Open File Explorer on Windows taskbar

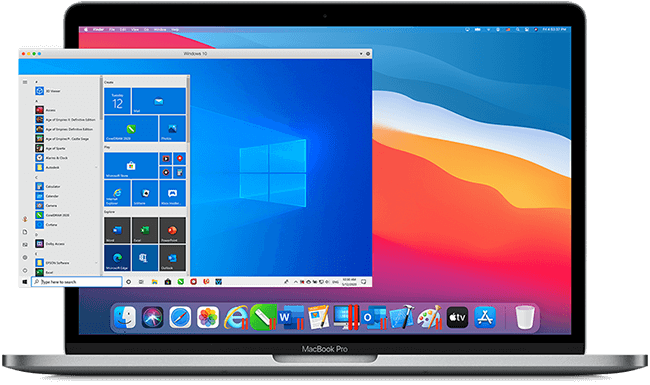[x=155, y=282]
